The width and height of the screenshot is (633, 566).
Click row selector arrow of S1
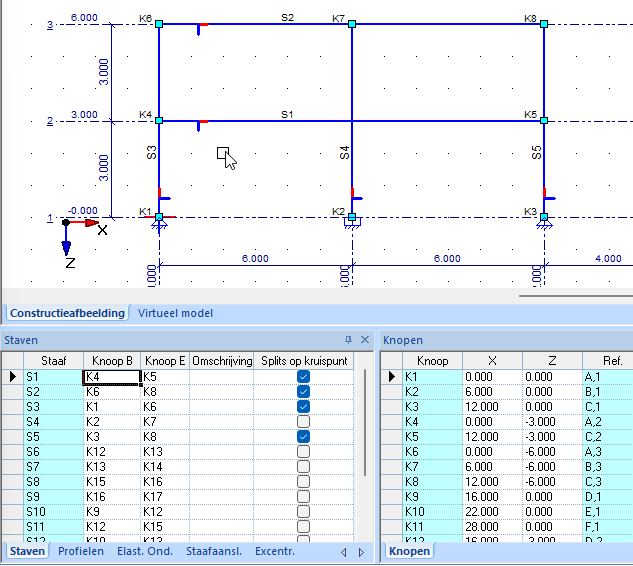tap(13, 377)
